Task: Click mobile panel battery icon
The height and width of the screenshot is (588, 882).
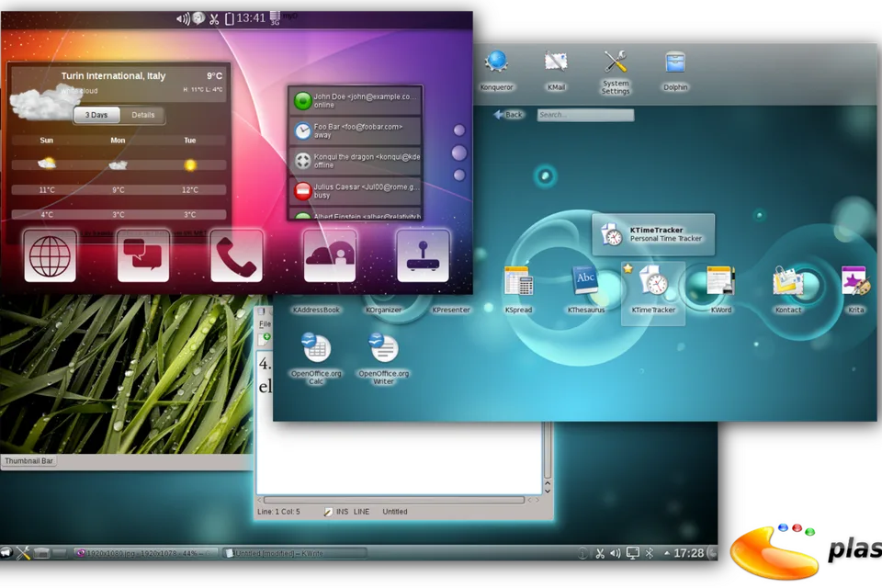Action: click(229, 18)
